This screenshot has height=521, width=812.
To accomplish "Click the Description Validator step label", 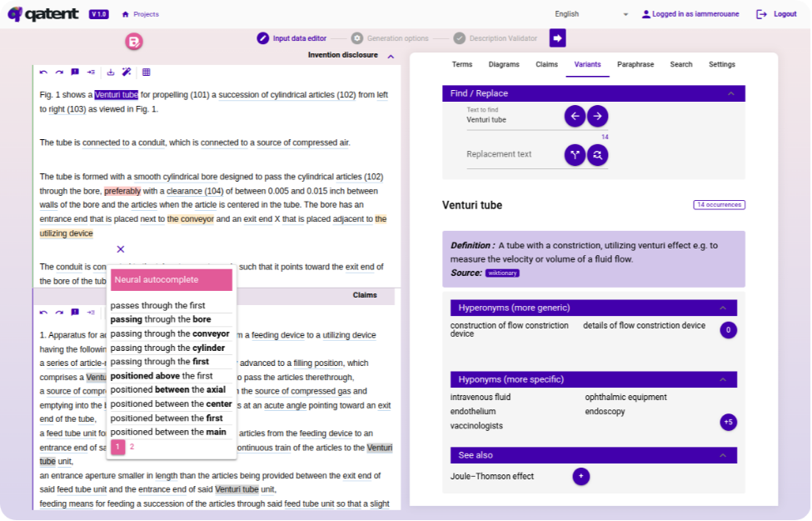I will [503, 38].
